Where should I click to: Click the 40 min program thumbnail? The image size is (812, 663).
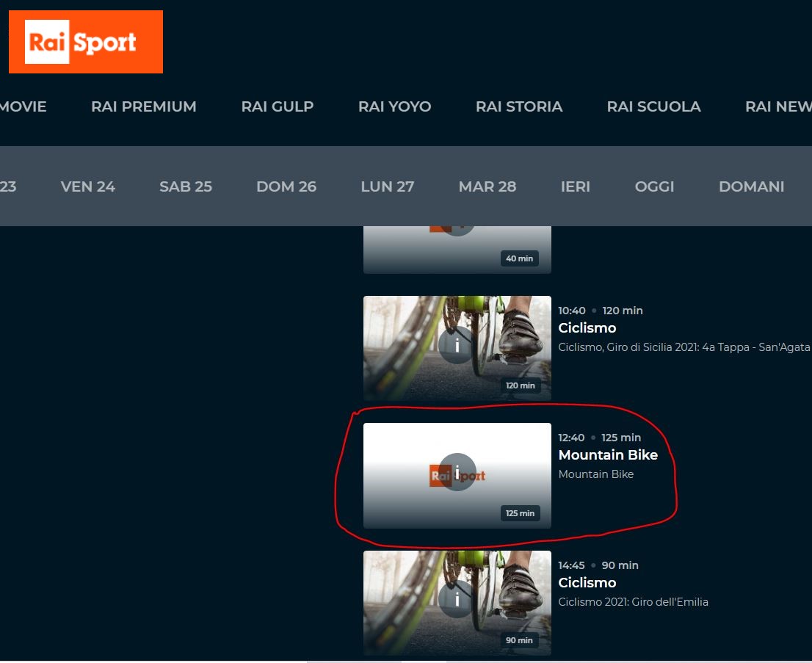click(457, 250)
